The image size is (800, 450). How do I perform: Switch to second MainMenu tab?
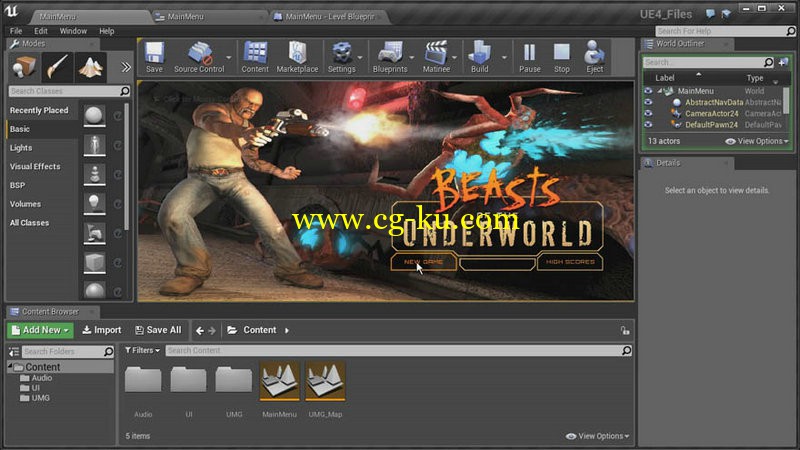208,16
